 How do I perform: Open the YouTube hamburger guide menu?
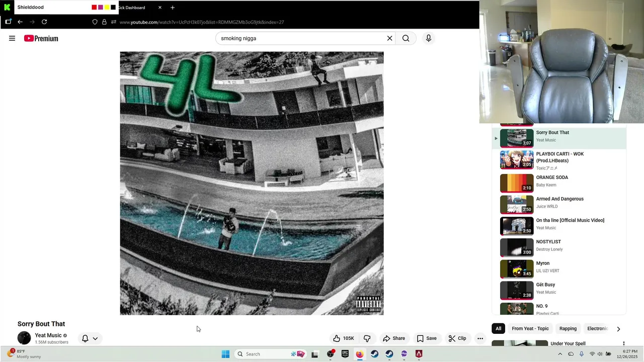(12, 38)
